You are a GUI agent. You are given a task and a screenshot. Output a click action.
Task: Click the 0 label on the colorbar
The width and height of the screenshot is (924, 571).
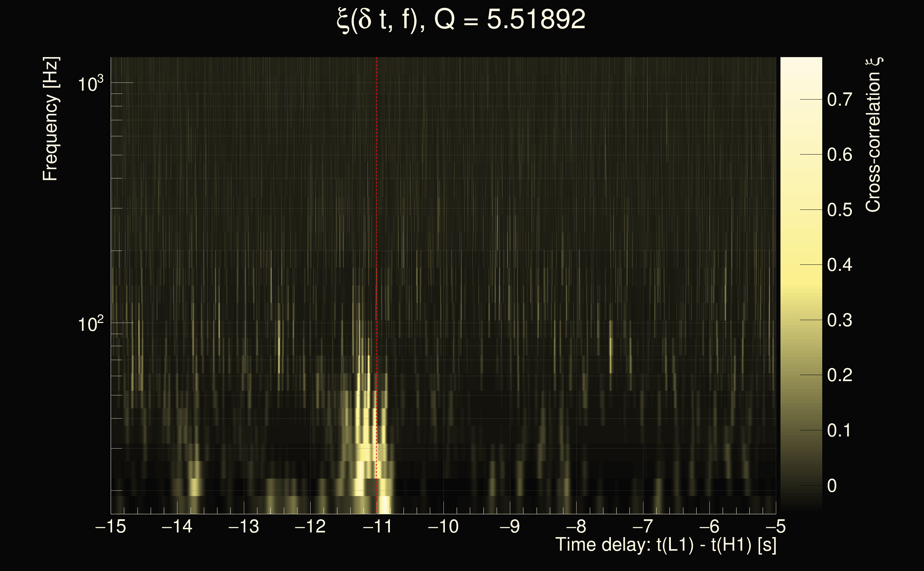(832, 486)
